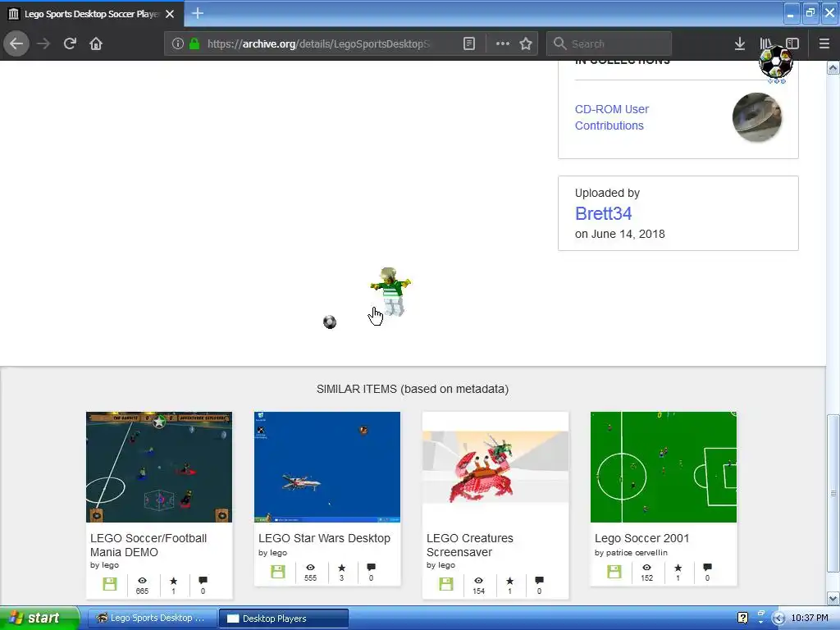Select the Lego Sports Desktop Soccer Player tab
Screen dimensions: 840x630
click(92, 14)
